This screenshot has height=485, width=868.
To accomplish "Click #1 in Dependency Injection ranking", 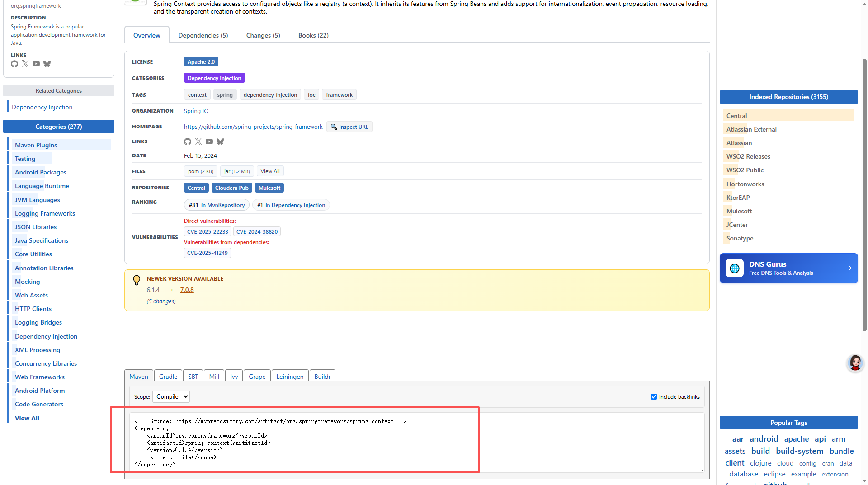I will tap(291, 205).
